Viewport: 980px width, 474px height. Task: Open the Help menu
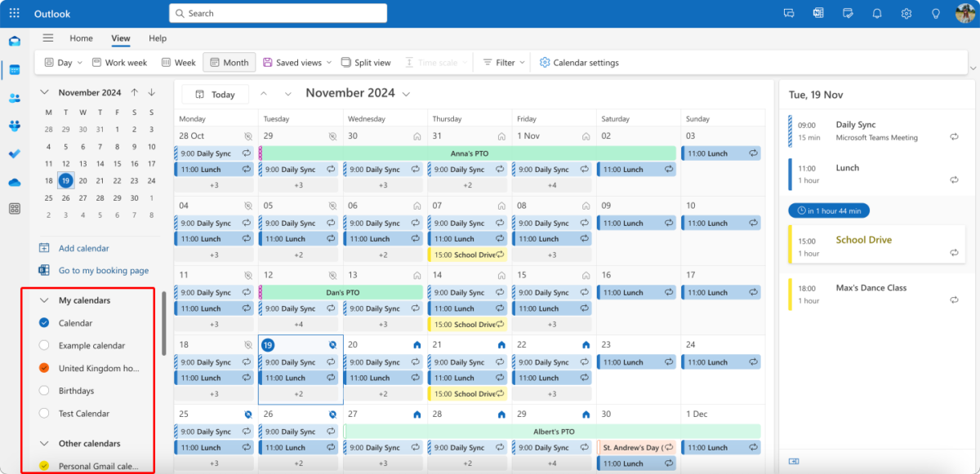pos(157,38)
